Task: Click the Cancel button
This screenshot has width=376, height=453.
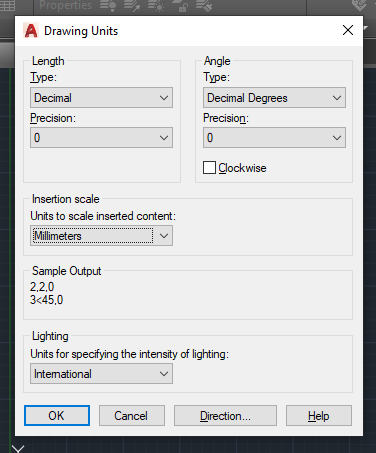Action: [132, 416]
